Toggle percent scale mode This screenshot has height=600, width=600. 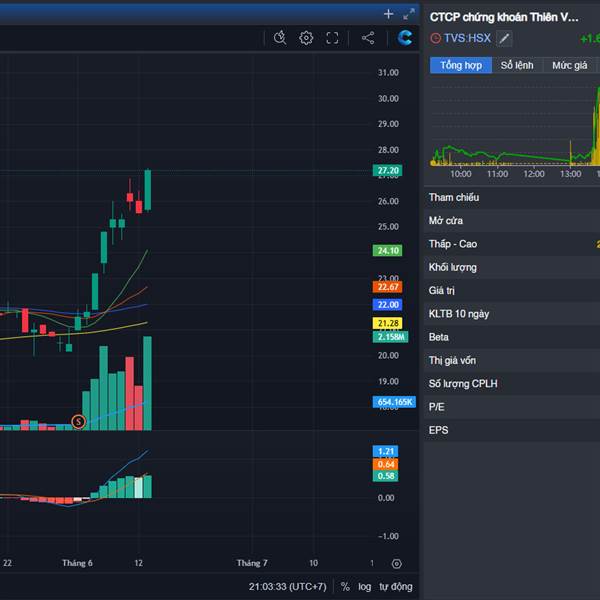[345, 587]
